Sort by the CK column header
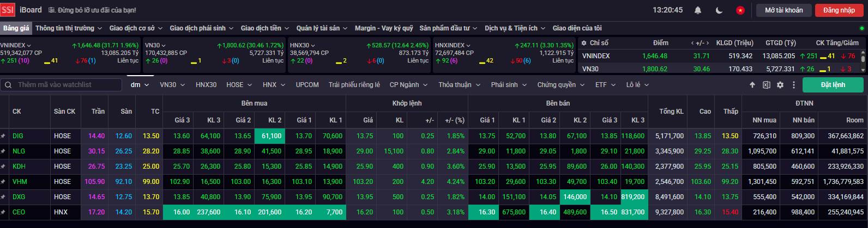The width and height of the screenshot is (868, 228). 17,112
